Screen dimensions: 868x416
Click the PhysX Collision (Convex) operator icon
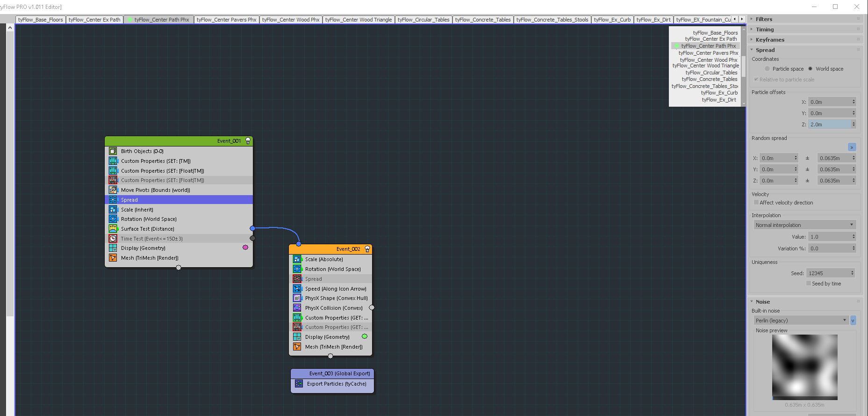[297, 308]
